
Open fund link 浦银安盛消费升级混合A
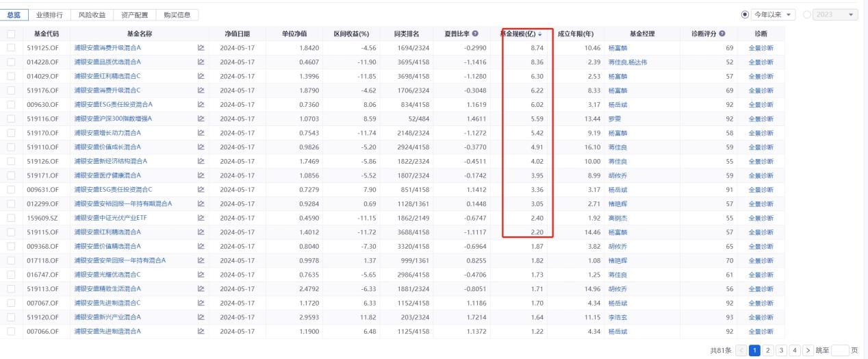click(x=107, y=47)
